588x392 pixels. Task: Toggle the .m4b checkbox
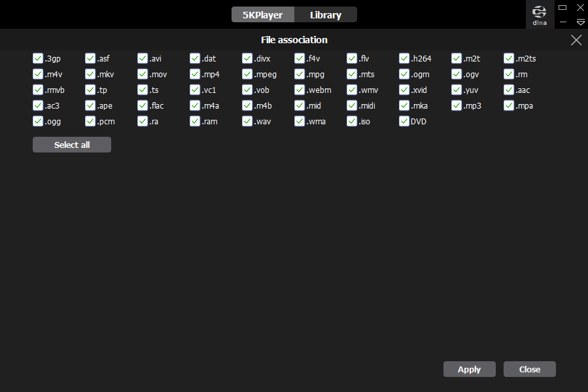pos(247,106)
